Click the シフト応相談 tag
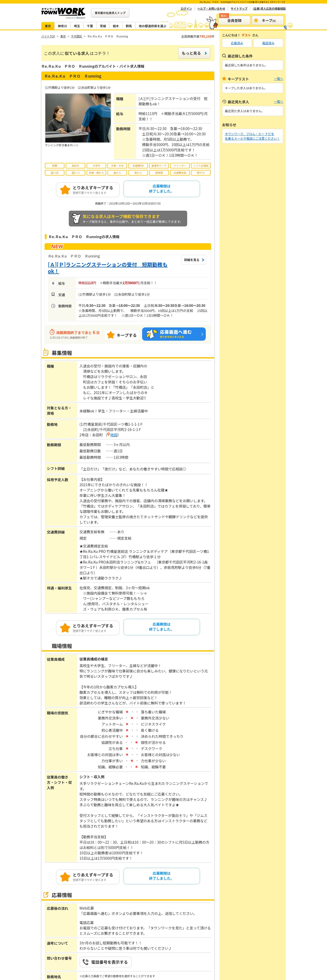The width and height of the screenshot is (327, 980). (x=201, y=166)
